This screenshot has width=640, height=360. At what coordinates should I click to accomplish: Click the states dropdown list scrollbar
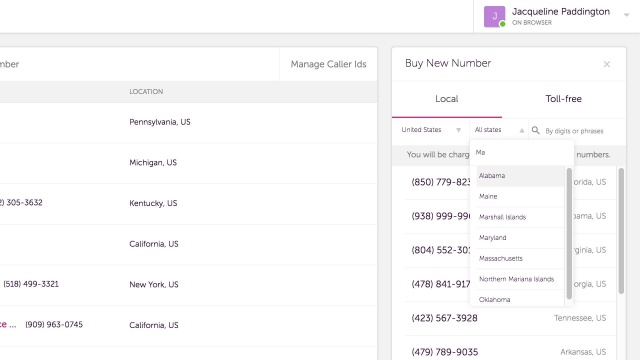[569, 233]
